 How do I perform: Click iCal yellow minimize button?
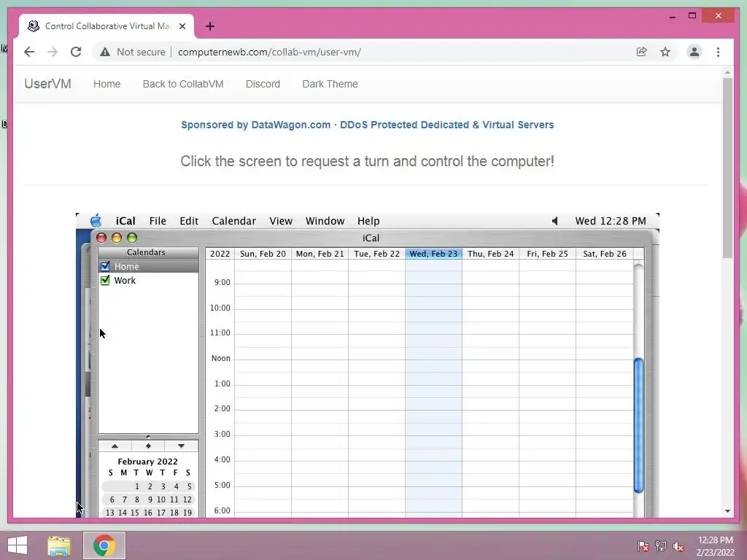tap(117, 238)
